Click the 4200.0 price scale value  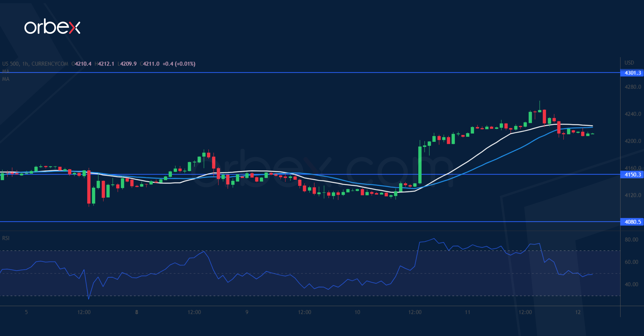click(x=633, y=141)
